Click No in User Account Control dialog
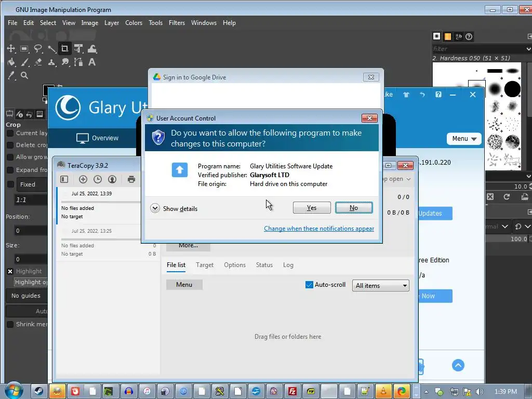The image size is (532, 399). [x=354, y=208]
